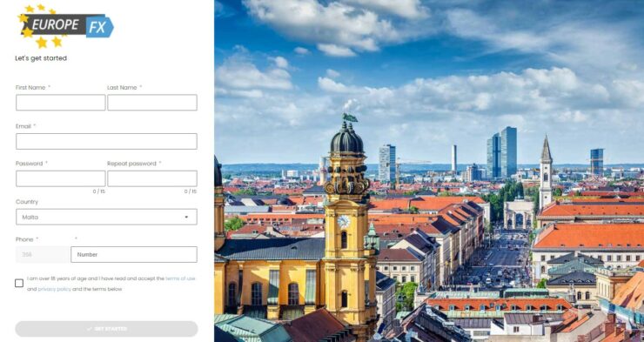Viewport: 644px width, 342px height.
Task: Click the phone Number input field
Action: pos(134,255)
